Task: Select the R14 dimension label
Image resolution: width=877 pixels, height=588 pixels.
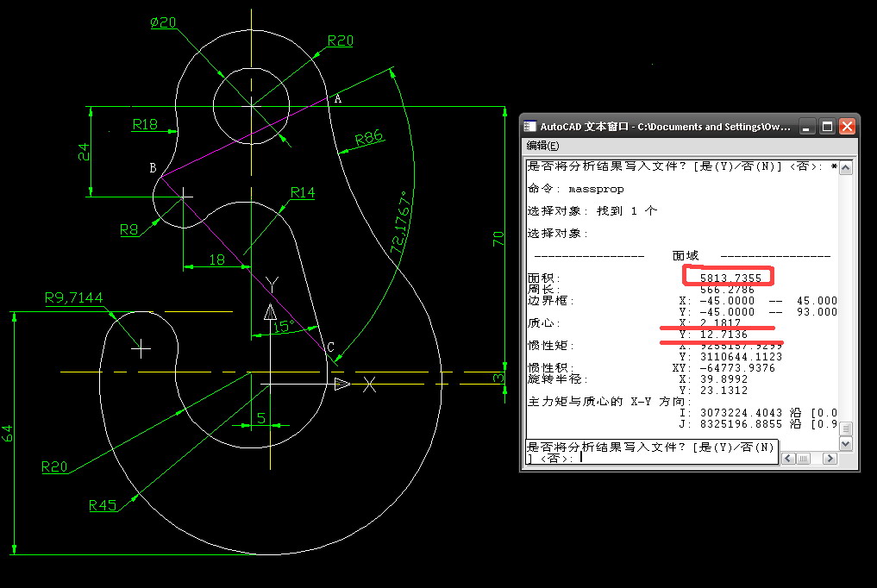Action: (303, 193)
